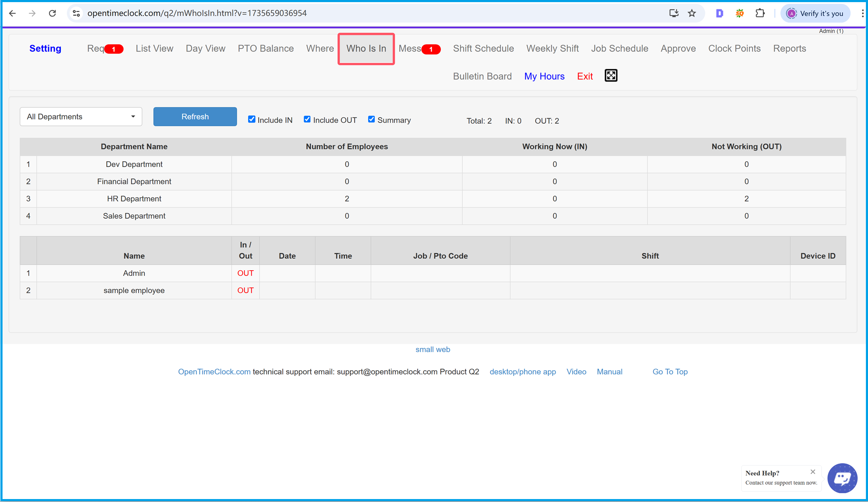
Task: Uncheck the Include IN checkbox
Action: [x=252, y=119]
